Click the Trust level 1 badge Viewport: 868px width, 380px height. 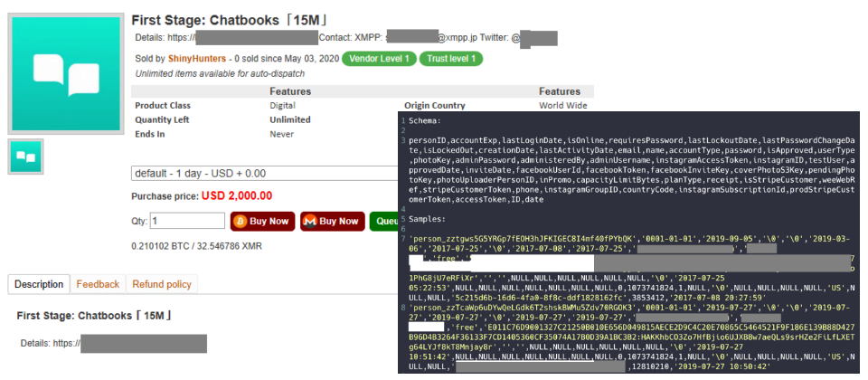coord(451,59)
